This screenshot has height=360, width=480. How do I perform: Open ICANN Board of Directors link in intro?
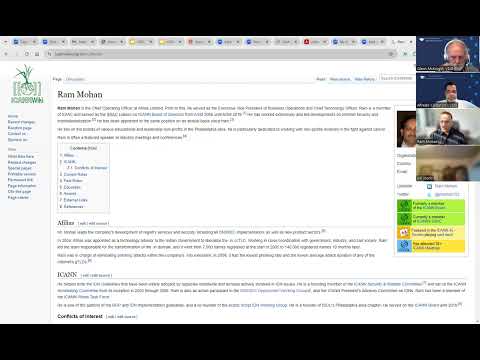(x=161, y=114)
